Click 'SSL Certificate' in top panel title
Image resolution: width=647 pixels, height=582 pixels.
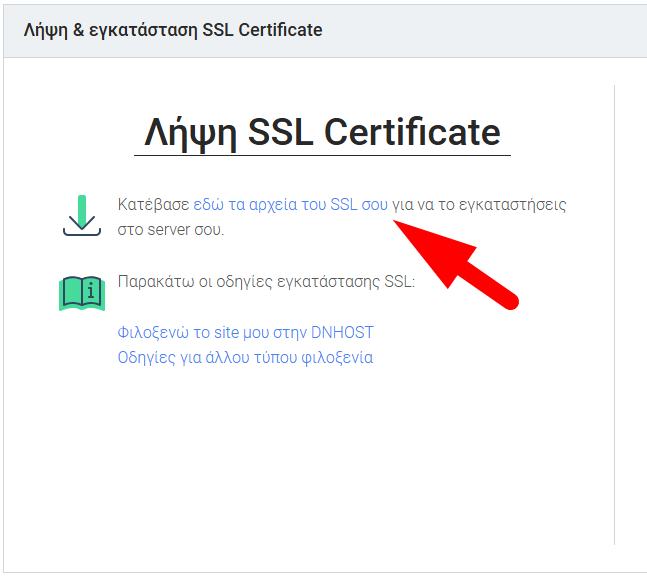[x=262, y=30]
